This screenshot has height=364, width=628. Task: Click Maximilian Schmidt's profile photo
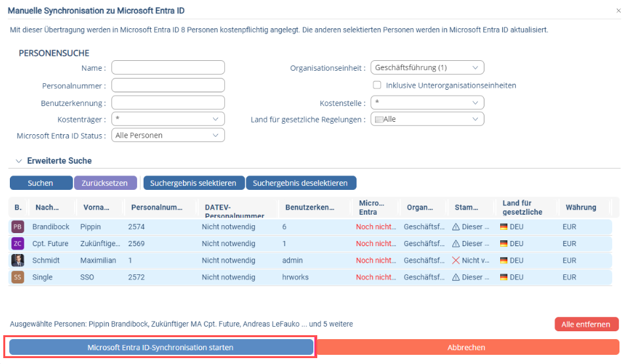tap(18, 261)
